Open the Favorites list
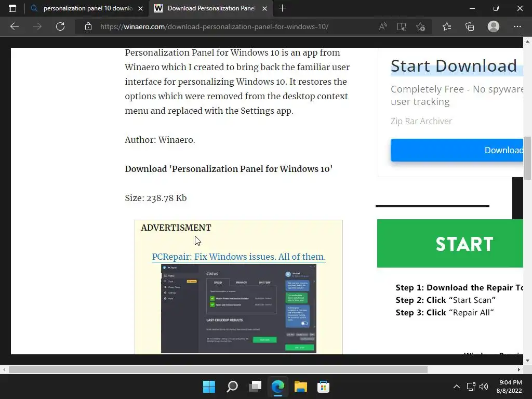The height and width of the screenshot is (399, 532). coord(447,26)
